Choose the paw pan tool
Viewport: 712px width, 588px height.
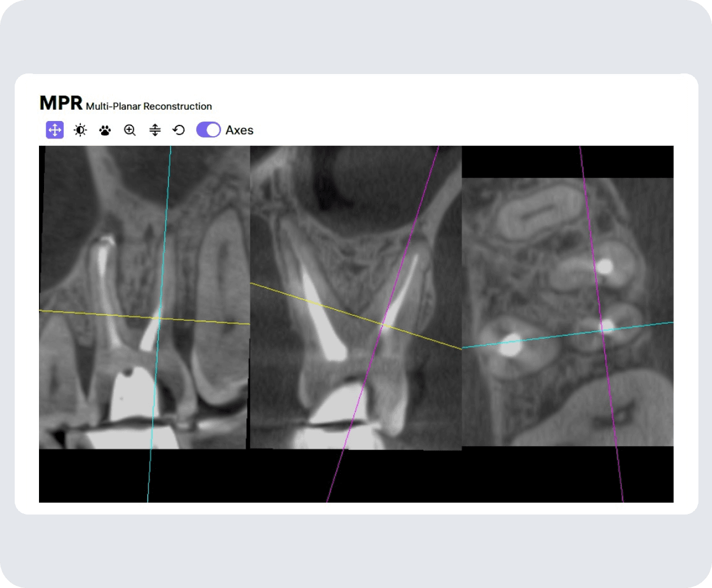105,131
